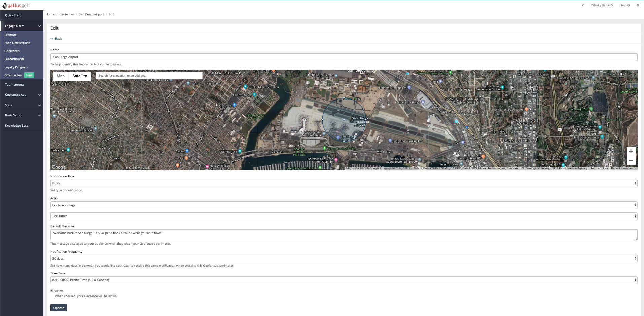
Task: Expand the Customize App sidebar section
Action: (22, 95)
